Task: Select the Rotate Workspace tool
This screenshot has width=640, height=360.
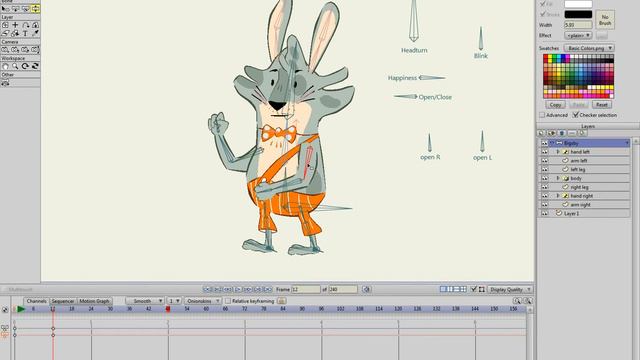Action: 25,66
